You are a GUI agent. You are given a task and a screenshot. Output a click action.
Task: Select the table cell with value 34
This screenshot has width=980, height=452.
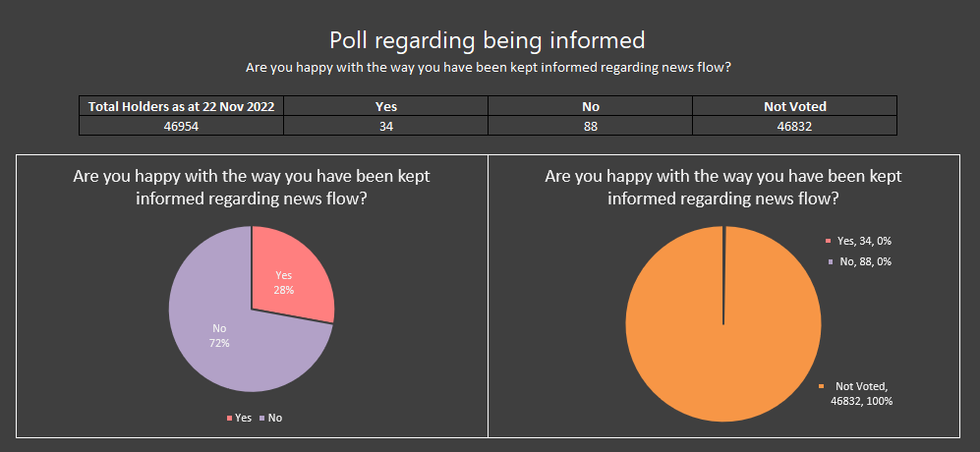[x=385, y=126]
